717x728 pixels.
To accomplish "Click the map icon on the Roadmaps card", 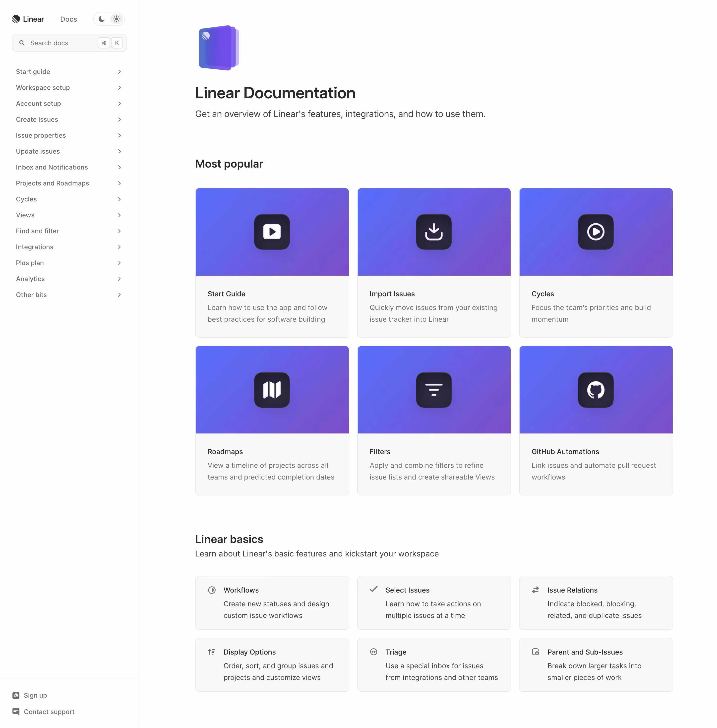I will click(272, 390).
